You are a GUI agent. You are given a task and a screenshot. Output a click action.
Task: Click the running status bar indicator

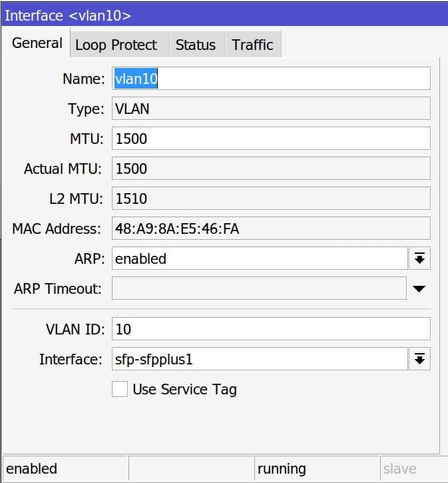click(316, 469)
